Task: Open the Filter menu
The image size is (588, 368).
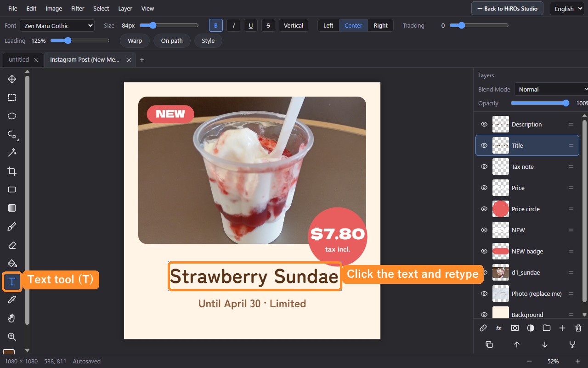Action: [78, 8]
